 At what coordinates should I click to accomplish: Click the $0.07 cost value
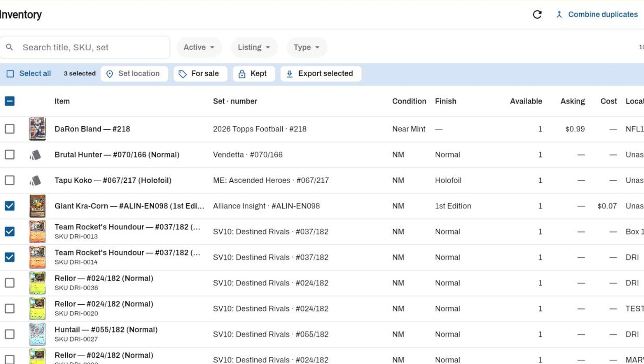pyautogui.click(x=607, y=206)
